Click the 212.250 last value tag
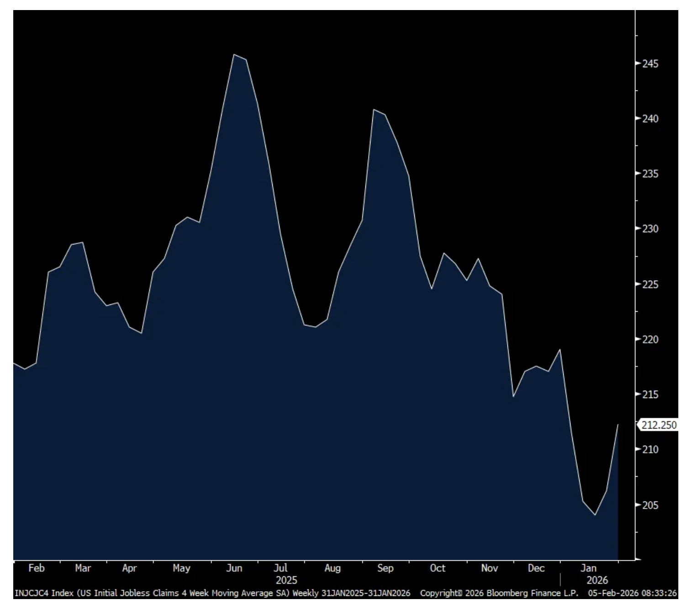This screenshot has width=687, height=616. pos(658,425)
